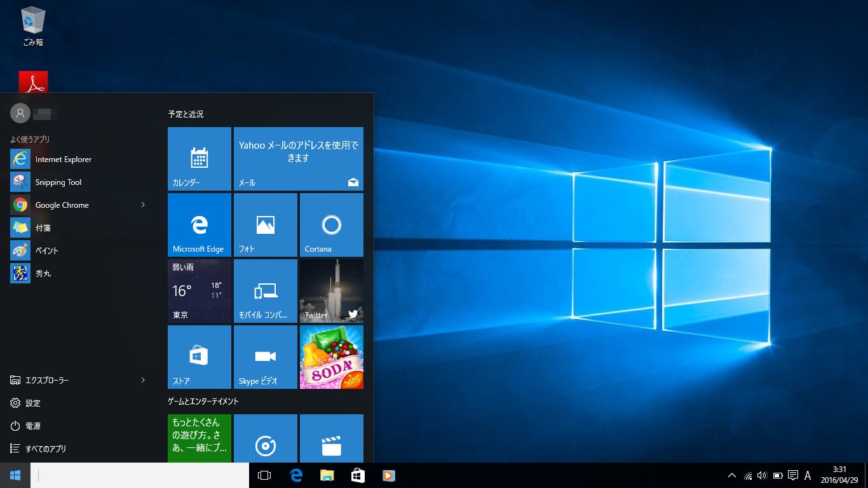868x488 pixels.
Task: Open the Groove music tile
Action: [266, 438]
